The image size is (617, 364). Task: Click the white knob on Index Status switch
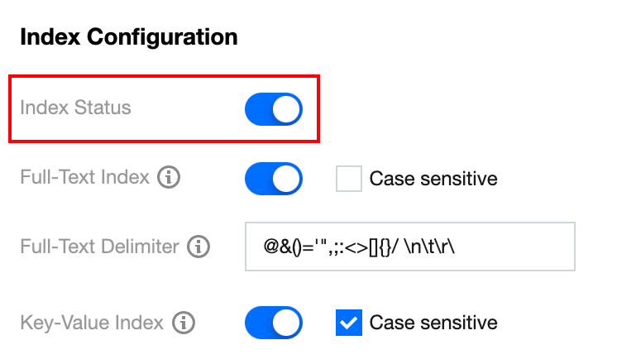[286, 108]
